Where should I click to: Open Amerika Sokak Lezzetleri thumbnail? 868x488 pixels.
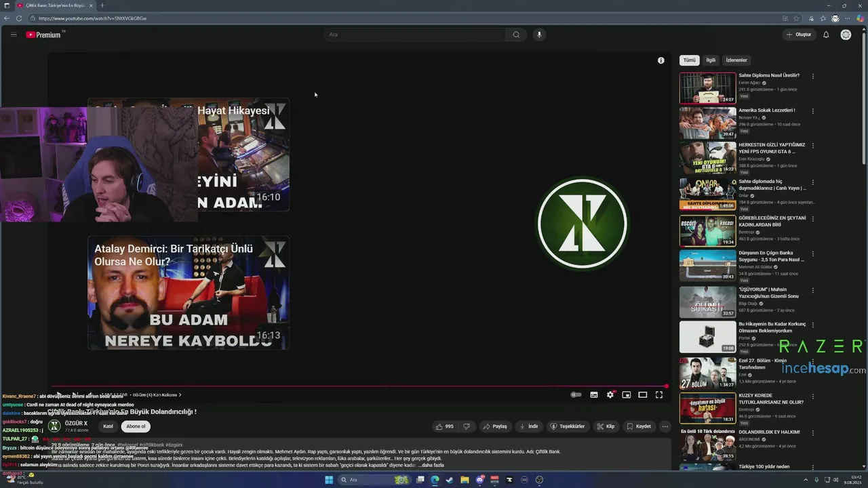708,123
